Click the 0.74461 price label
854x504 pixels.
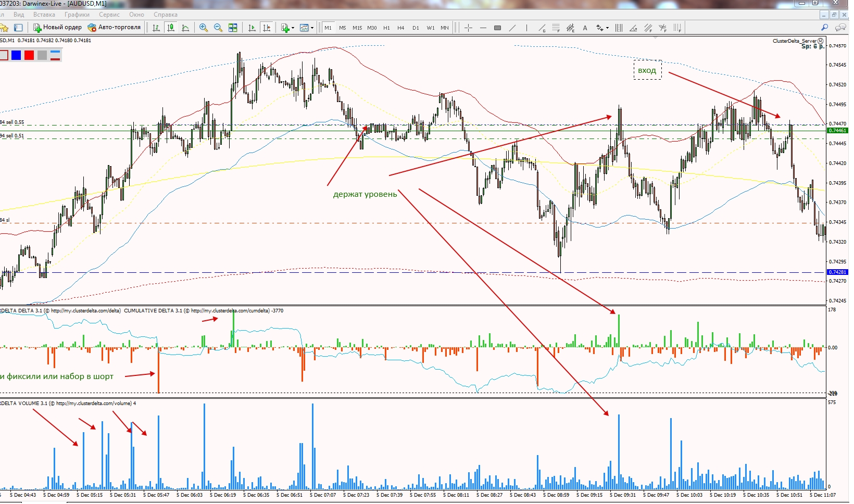coord(838,131)
